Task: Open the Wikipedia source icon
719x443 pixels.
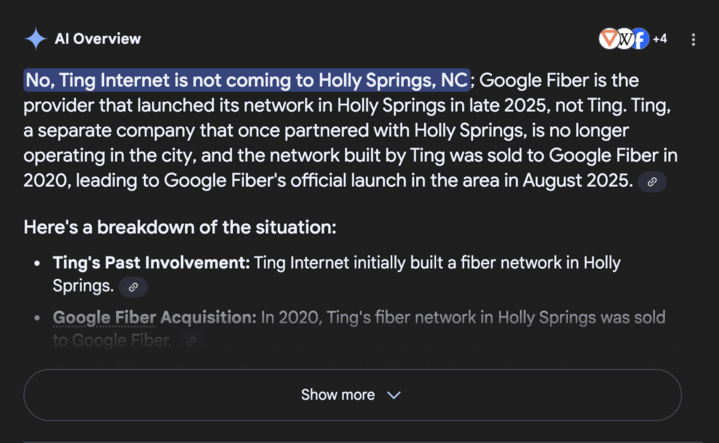Action: 624,39
